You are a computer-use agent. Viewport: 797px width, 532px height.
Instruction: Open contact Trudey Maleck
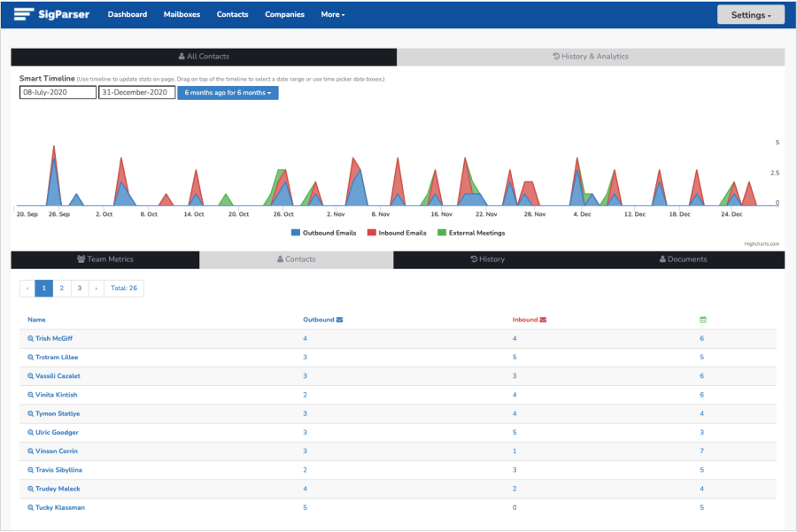point(58,489)
